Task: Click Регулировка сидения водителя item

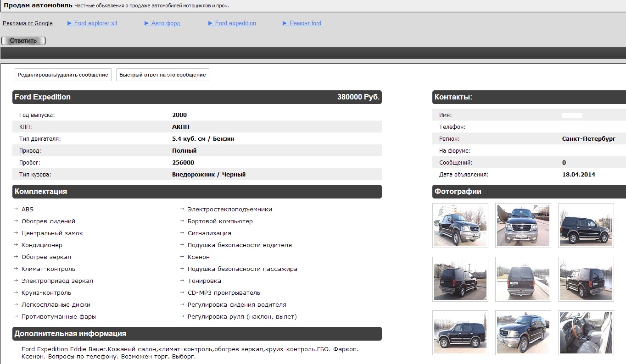Action: (x=237, y=305)
